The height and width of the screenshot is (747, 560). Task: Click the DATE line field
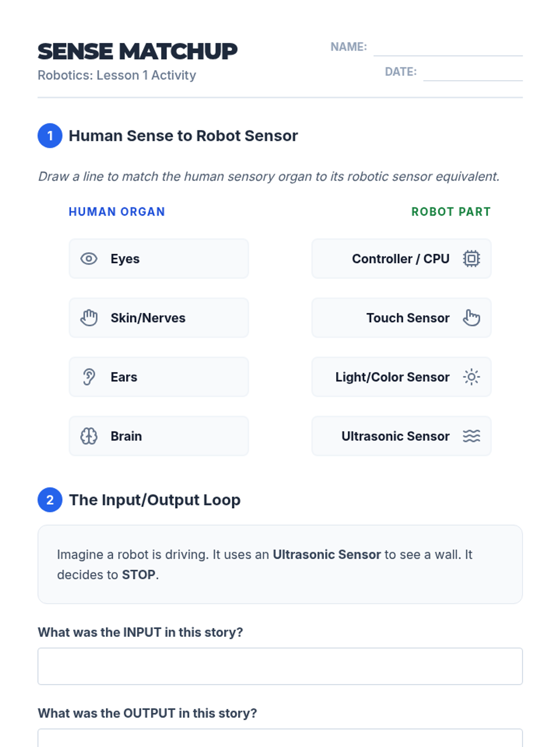point(473,72)
